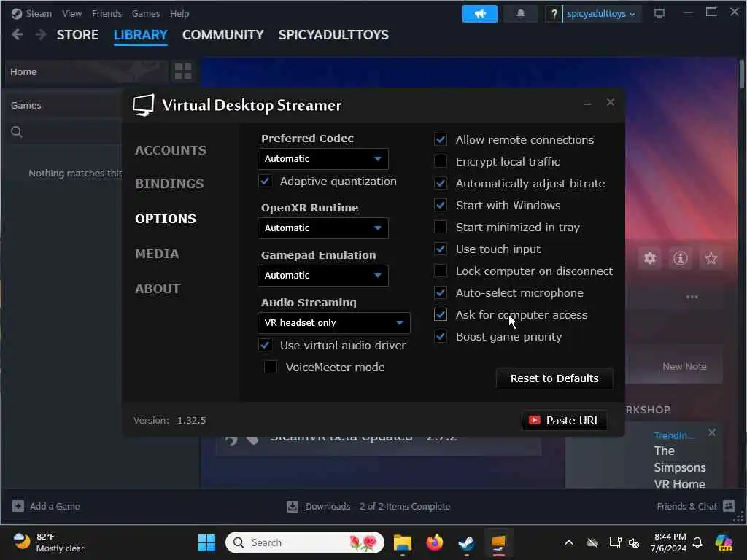Open game settings gear icon in Steam
Screen dimensions: 747x560
(650, 258)
